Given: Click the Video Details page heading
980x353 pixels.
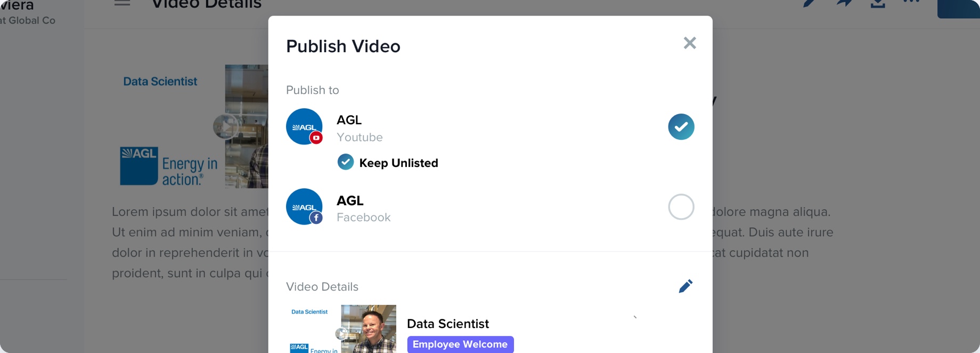Looking at the screenshot, I should pos(207,4).
